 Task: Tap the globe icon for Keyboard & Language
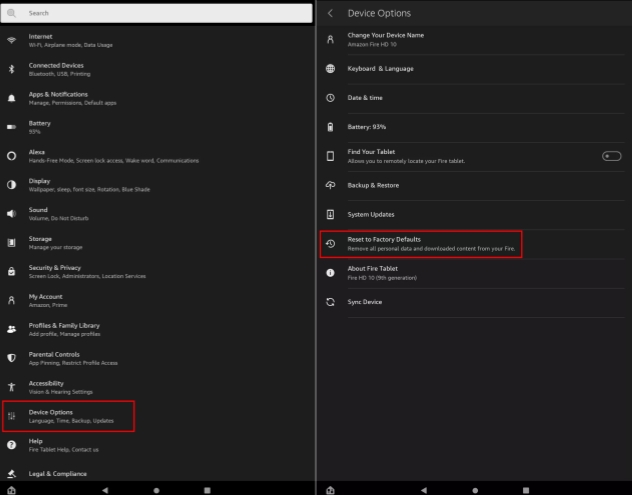[x=330, y=69]
